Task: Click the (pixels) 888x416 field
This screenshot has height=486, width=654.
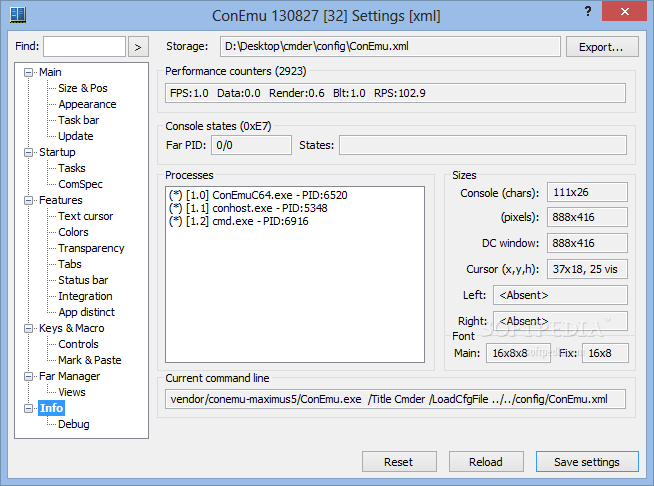Action: tap(587, 217)
